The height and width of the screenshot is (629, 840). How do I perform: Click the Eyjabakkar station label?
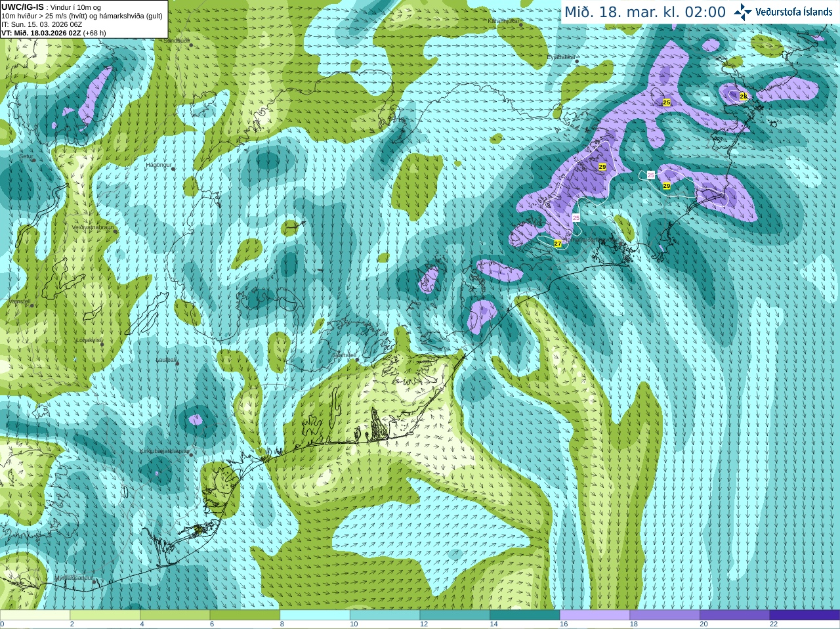(x=561, y=57)
